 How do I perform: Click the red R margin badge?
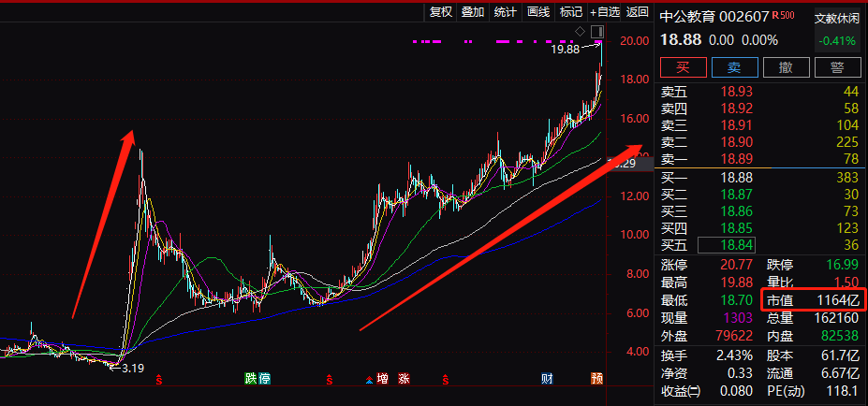click(775, 15)
